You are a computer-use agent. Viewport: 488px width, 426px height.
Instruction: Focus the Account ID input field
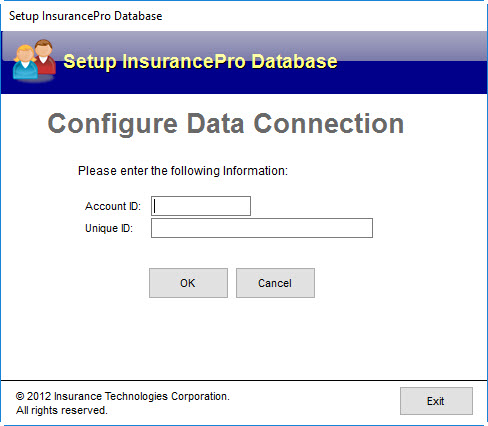tap(201, 206)
